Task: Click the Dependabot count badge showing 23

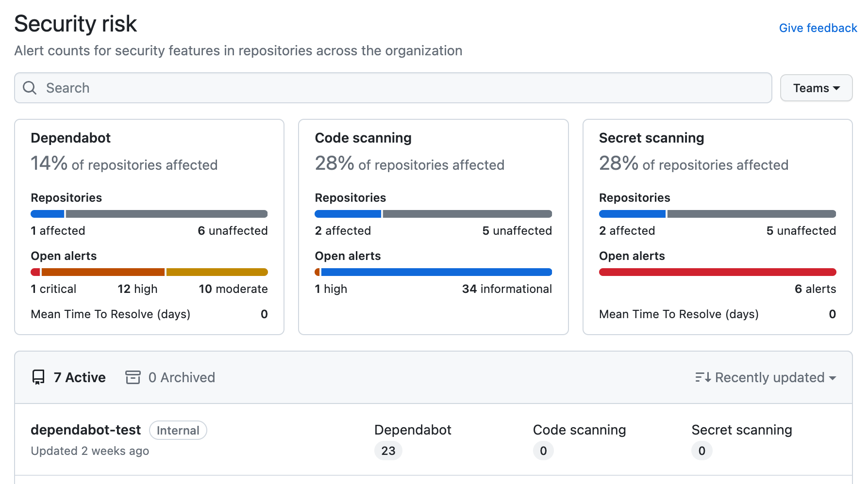Action: 388,451
